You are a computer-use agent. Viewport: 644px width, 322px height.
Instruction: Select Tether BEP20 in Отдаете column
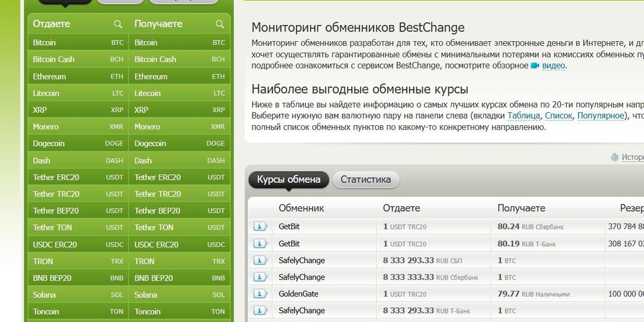(x=78, y=210)
